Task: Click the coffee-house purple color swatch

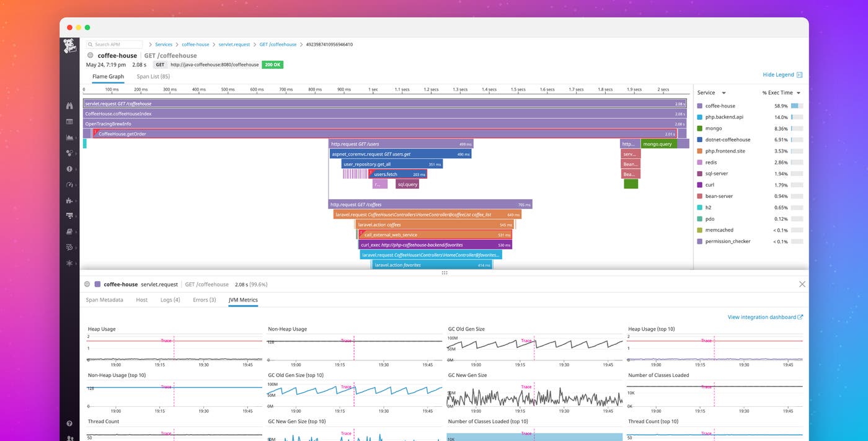Action: 699,106
